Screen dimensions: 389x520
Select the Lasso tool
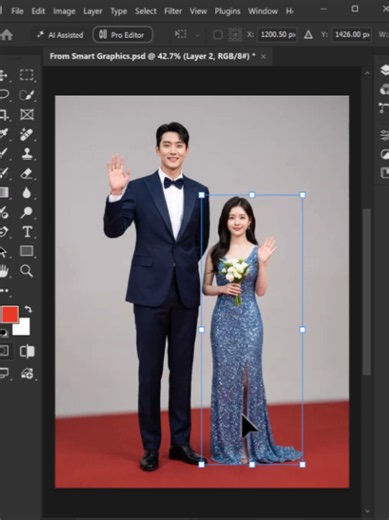(3, 95)
